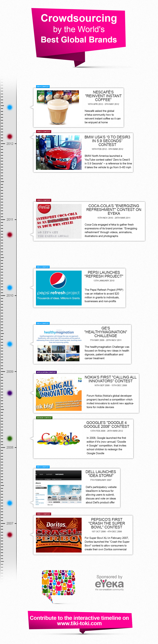Select the dark red timeline dot beside the BMW card
Viewport: 158px width, 644px height.
point(10,137)
